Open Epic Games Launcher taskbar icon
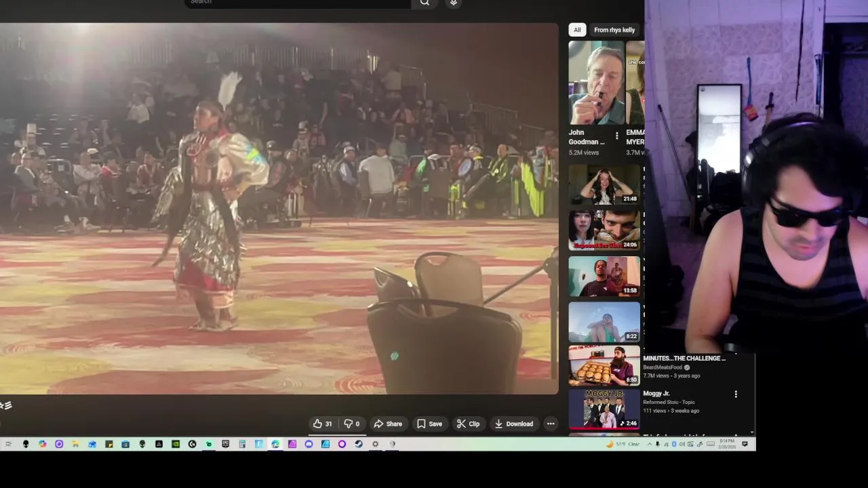868x488 pixels. [226, 444]
